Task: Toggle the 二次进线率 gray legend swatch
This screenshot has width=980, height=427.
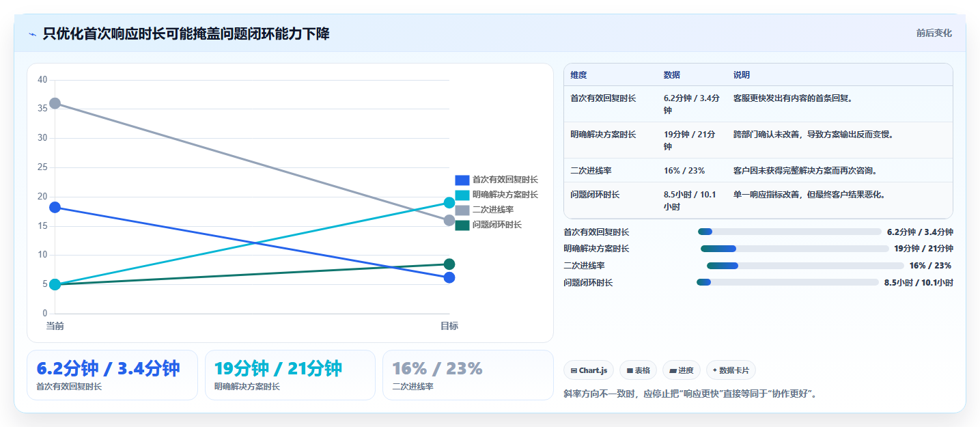Action: [x=462, y=210]
